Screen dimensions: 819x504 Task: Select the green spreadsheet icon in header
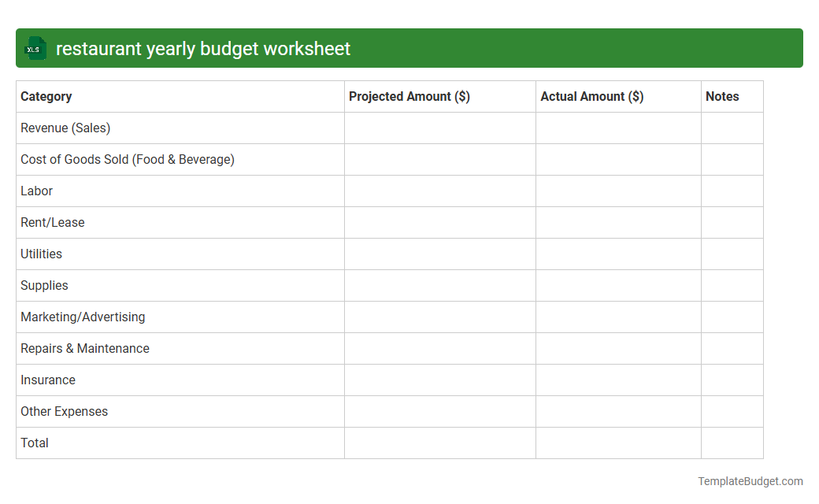[x=35, y=48]
